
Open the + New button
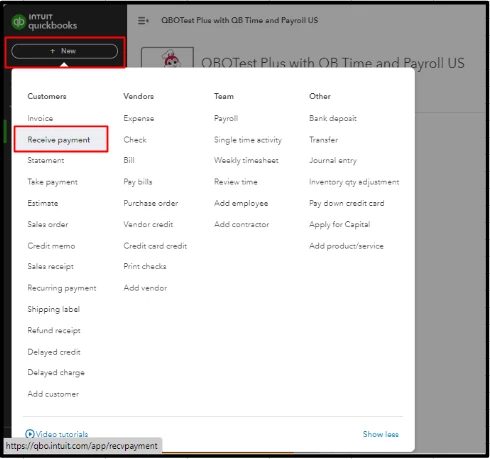tap(64, 51)
